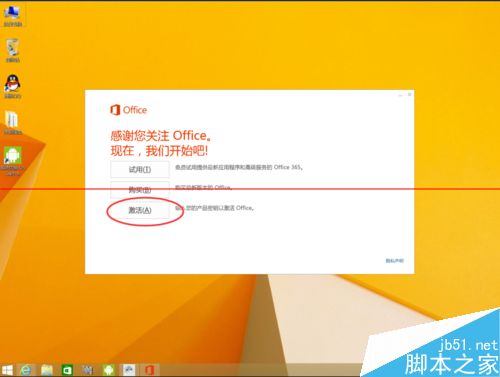
Task: Open the Windows Start button
Action: (x=7, y=370)
